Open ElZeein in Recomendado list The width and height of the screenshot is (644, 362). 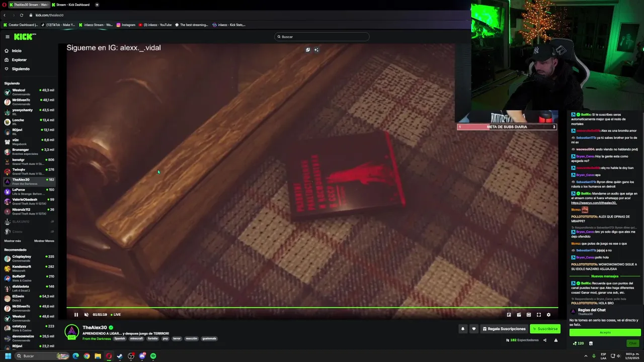pos(29,298)
